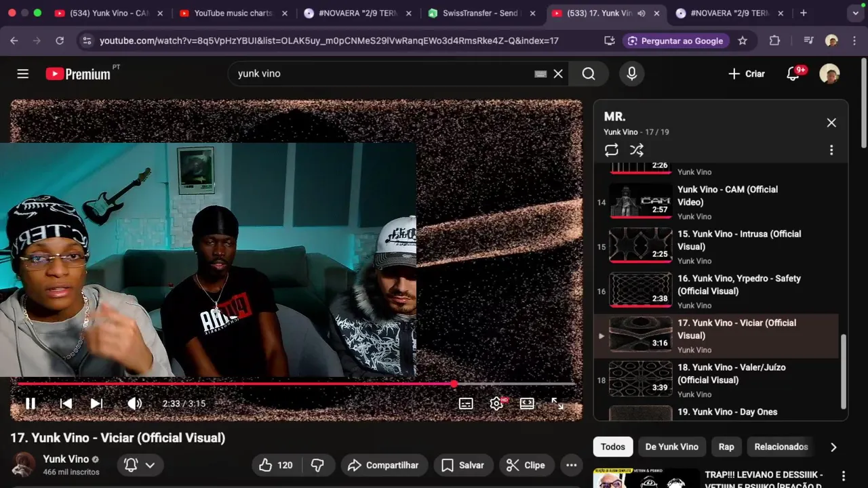The image size is (868, 488).
Task: Start voice search with microphone
Action: point(631,74)
